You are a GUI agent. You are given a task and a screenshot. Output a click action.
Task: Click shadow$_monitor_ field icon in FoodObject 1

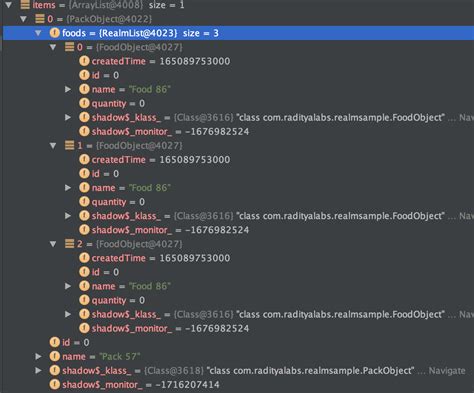coord(84,230)
